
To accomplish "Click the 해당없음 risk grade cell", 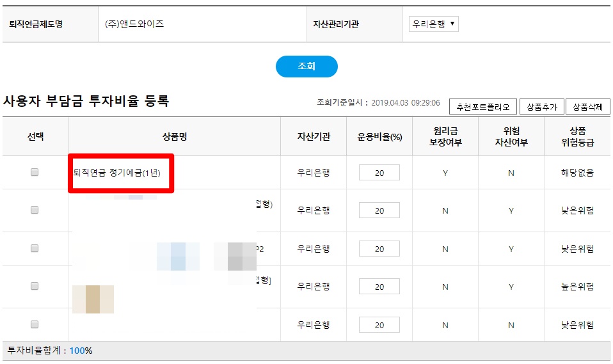I will (x=577, y=173).
